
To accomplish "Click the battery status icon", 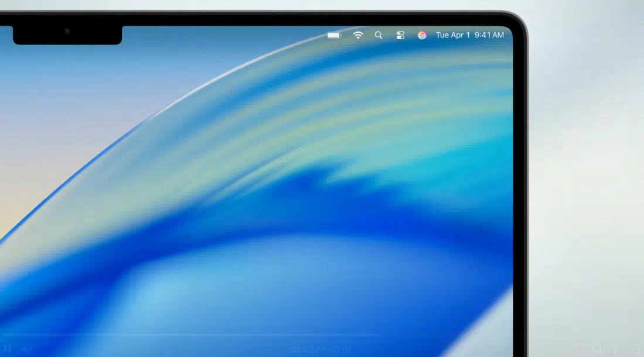I will tap(334, 35).
